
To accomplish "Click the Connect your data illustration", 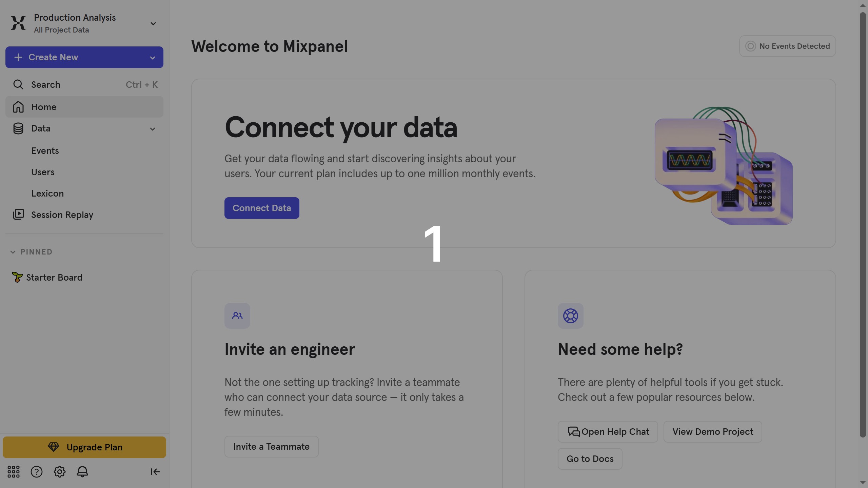I will click(724, 166).
